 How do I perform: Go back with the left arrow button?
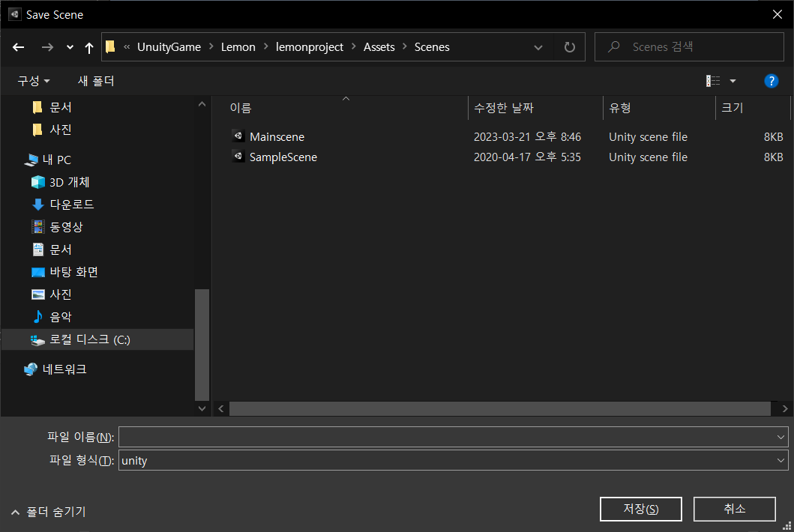click(18, 47)
